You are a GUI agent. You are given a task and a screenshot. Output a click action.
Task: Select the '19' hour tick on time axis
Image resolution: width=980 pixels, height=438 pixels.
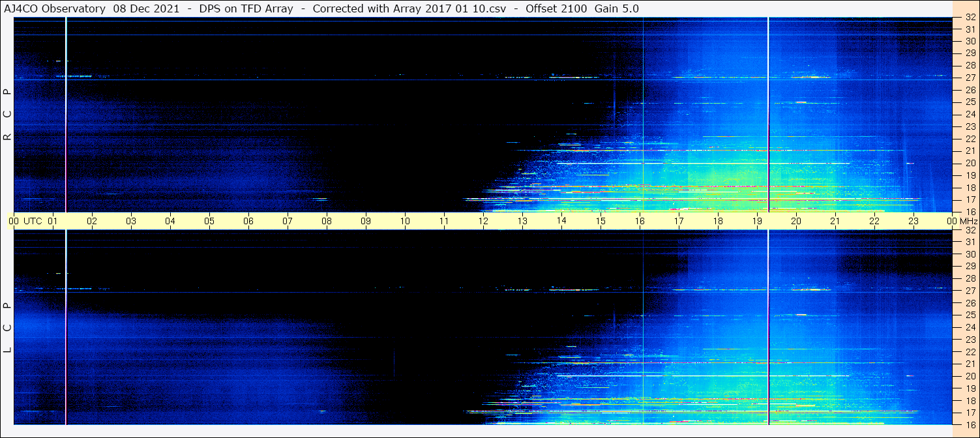coord(757,221)
